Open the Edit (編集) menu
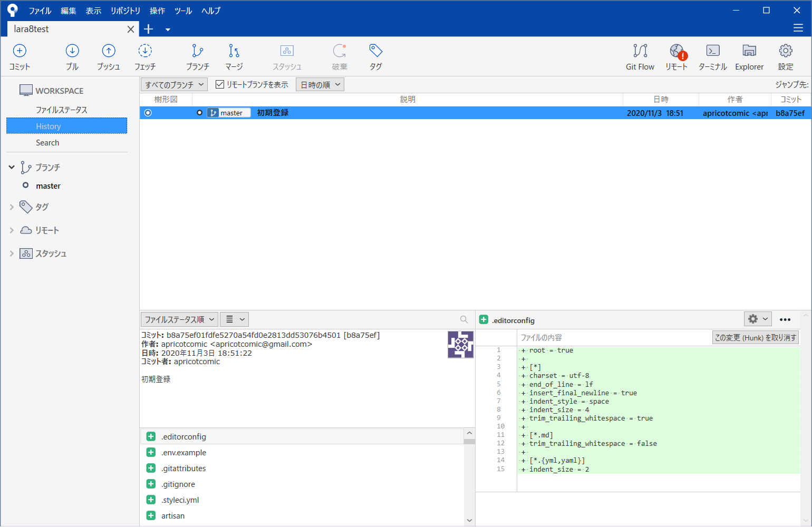812x527 pixels. [69, 11]
